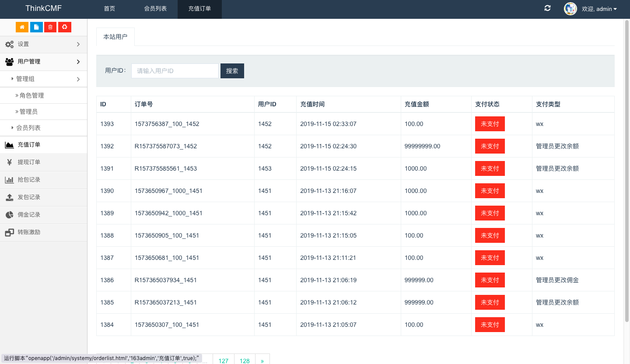This screenshot has height=364, width=630.
Task: Focus the 用户ID input field
Action: pos(175,71)
